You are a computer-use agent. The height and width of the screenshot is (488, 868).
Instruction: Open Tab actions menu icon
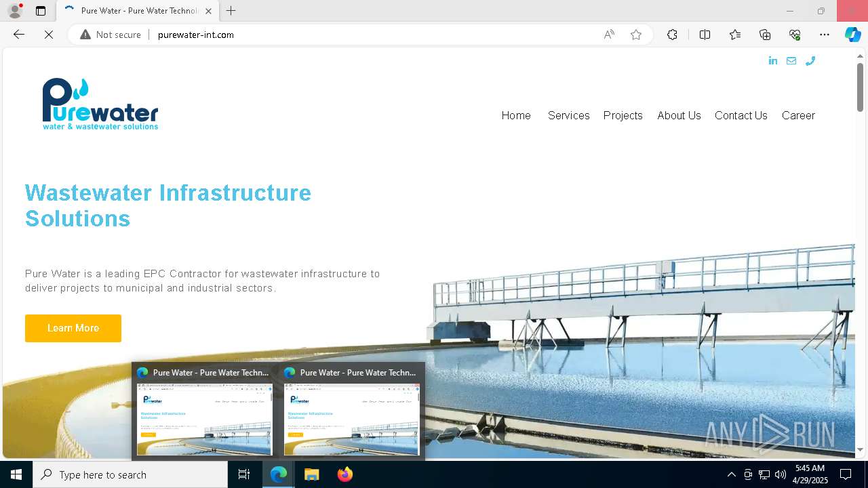41,11
